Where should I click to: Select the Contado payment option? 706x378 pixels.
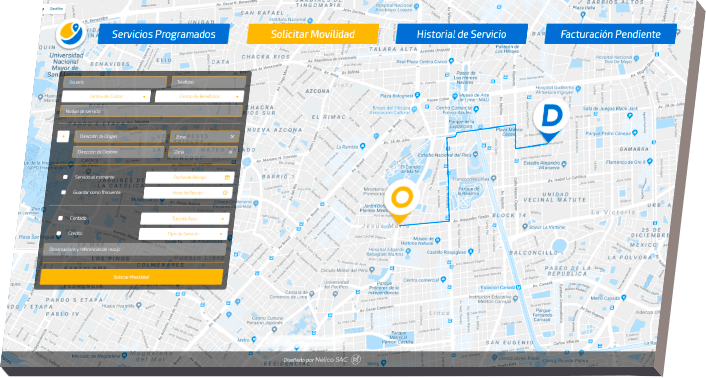click(60, 218)
